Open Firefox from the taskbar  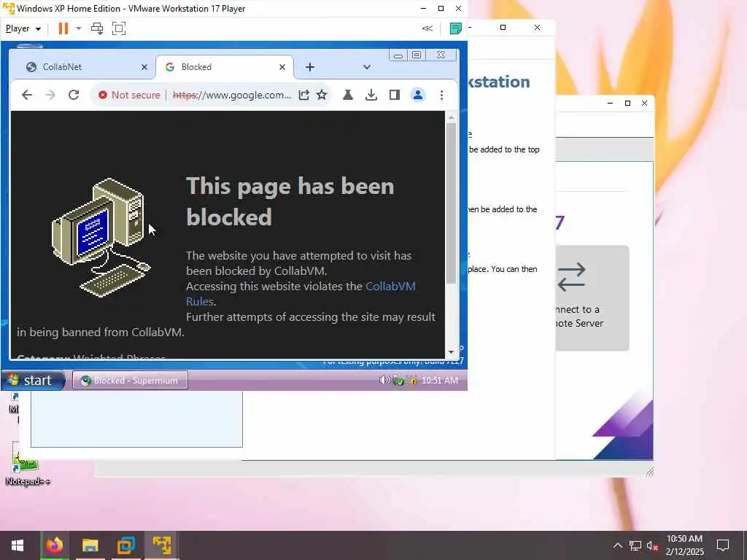point(54,545)
